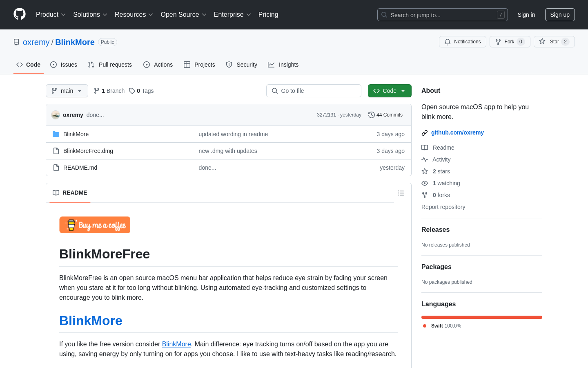Open the Pull requests tab
This screenshot has width=588, height=368.
(110, 65)
